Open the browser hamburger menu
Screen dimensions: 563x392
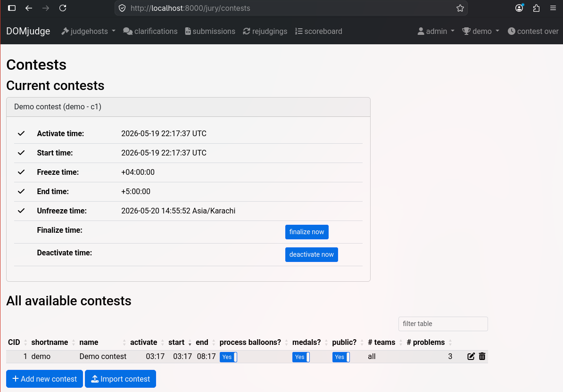(553, 8)
